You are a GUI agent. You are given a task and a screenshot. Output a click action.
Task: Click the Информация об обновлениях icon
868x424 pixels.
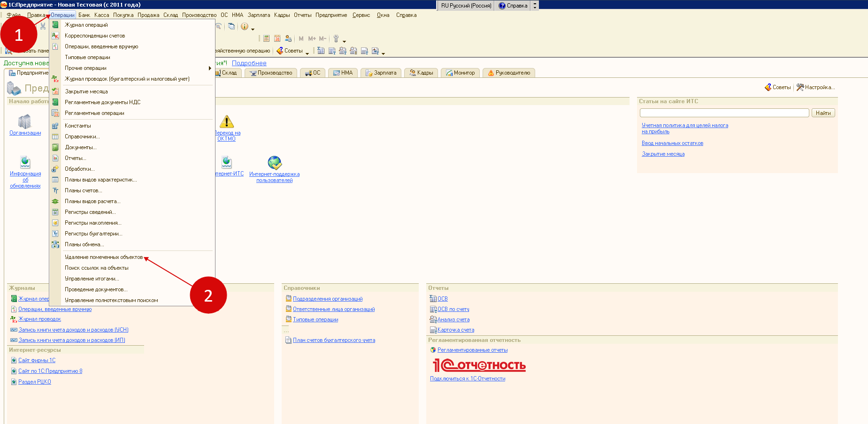click(x=25, y=162)
